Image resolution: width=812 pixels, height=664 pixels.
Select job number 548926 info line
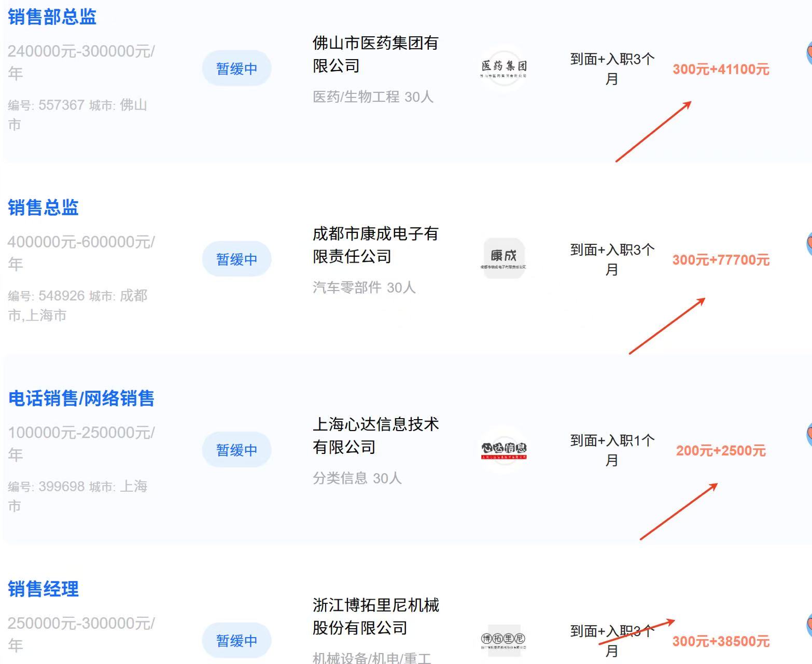tap(78, 306)
